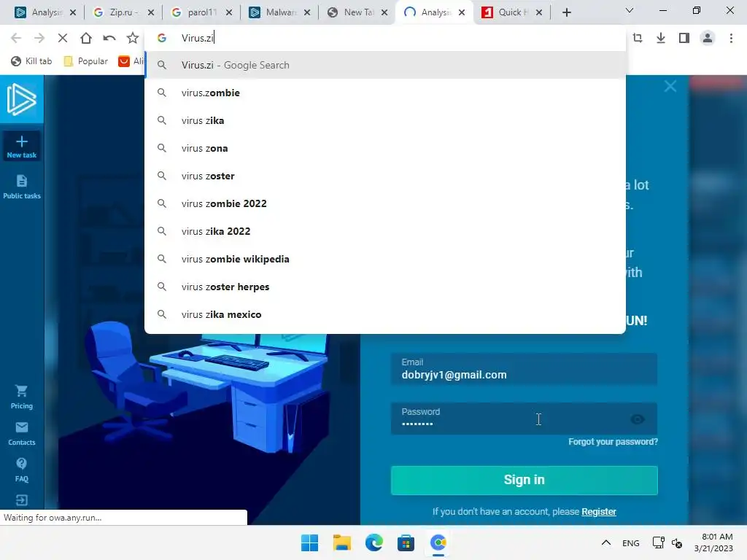Select the 'virus zika 2022' suggestion
This screenshot has height=560, width=747.
[385, 231]
